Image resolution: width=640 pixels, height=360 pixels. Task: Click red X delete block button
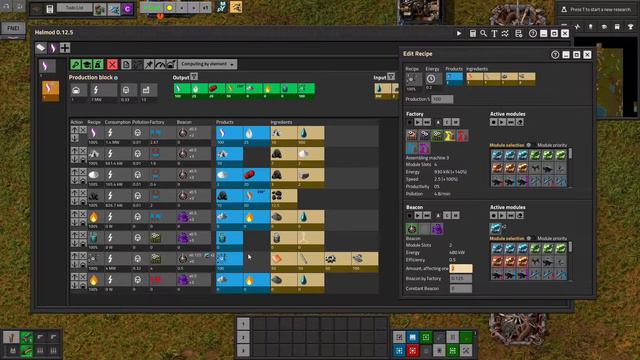(112, 64)
